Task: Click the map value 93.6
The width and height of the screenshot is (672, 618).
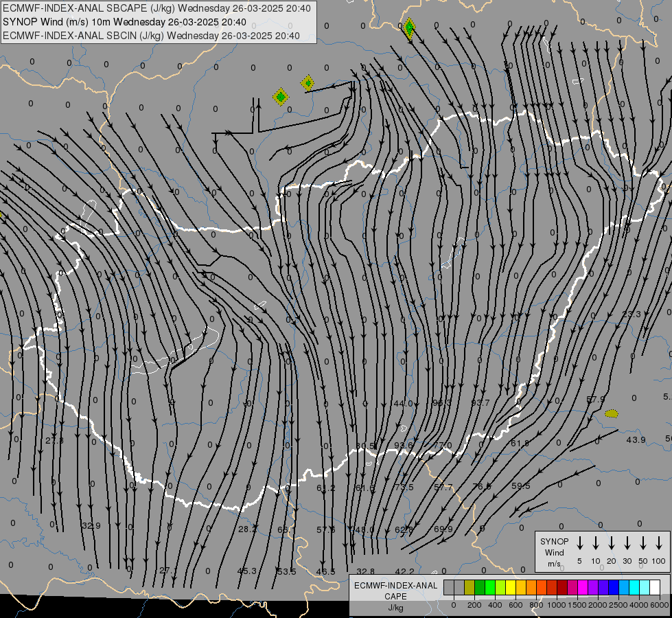Action: click(x=404, y=445)
